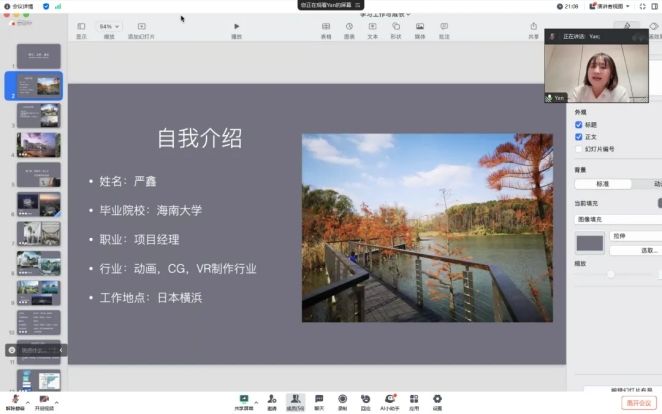Toggle the 正文 (Body) checkbox

click(579, 136)
